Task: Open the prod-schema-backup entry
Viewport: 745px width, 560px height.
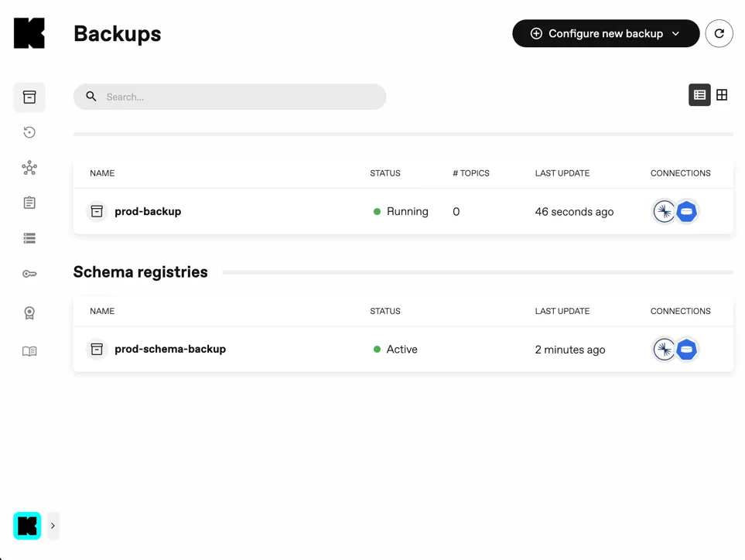Action: tap(170, 349)
